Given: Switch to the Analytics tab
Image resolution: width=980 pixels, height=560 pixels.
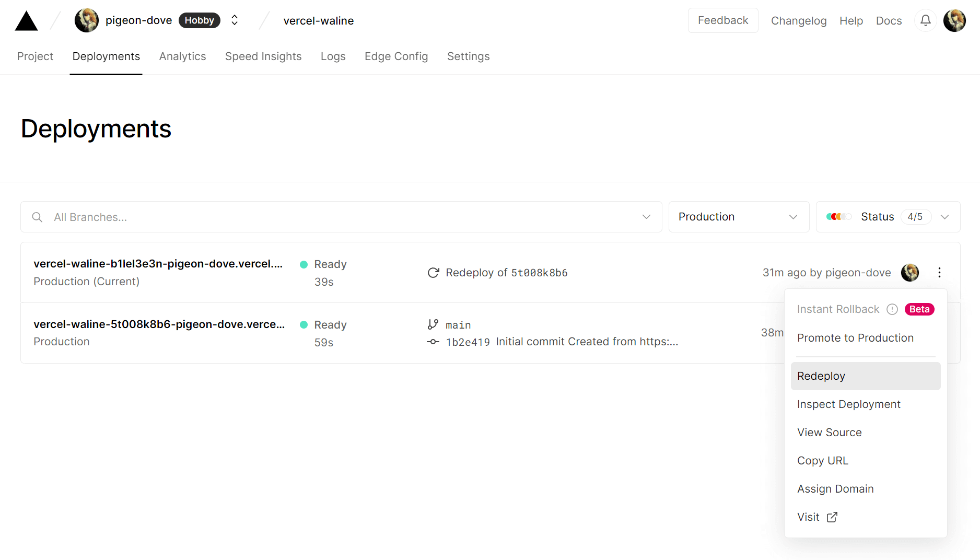Looking at the screenshot, I should 182,56.
